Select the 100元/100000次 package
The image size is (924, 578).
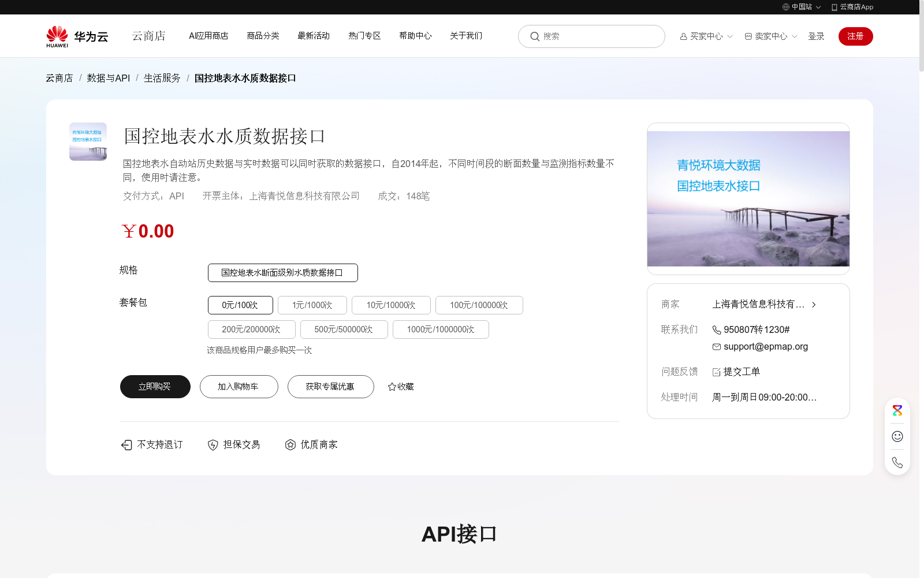[479, 305]
